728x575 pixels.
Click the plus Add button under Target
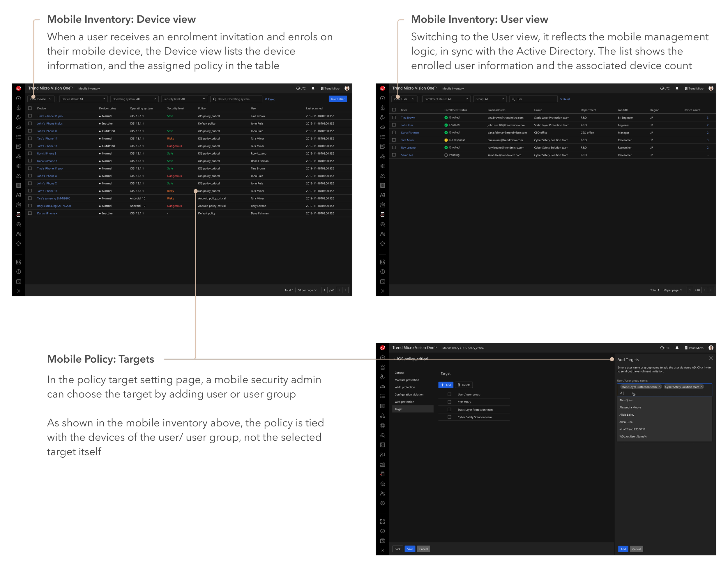pyautogui.click(x=446, y=385)
